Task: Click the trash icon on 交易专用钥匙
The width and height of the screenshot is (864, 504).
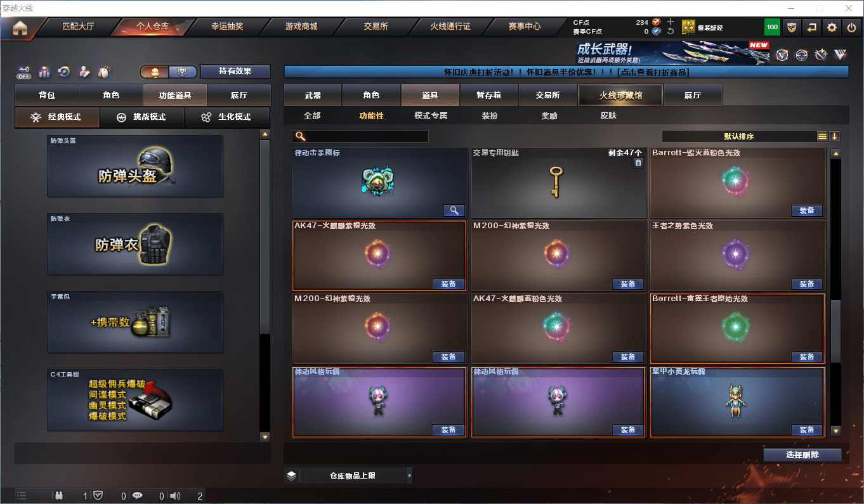Action: 638,163
